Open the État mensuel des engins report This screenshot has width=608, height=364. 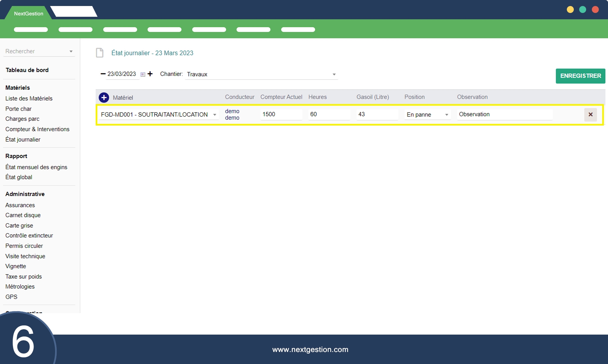pos(36,167)
